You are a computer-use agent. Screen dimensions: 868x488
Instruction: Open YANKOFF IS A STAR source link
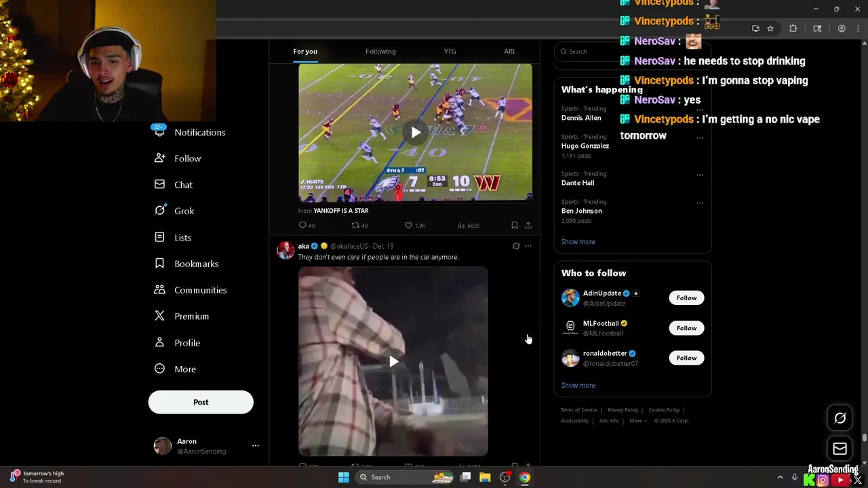click(x=340, y=211)
